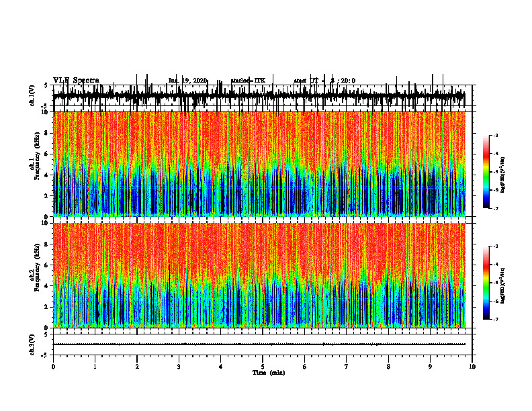Click the "7" tick on time axis
The image size is (532, 411).
347,367
